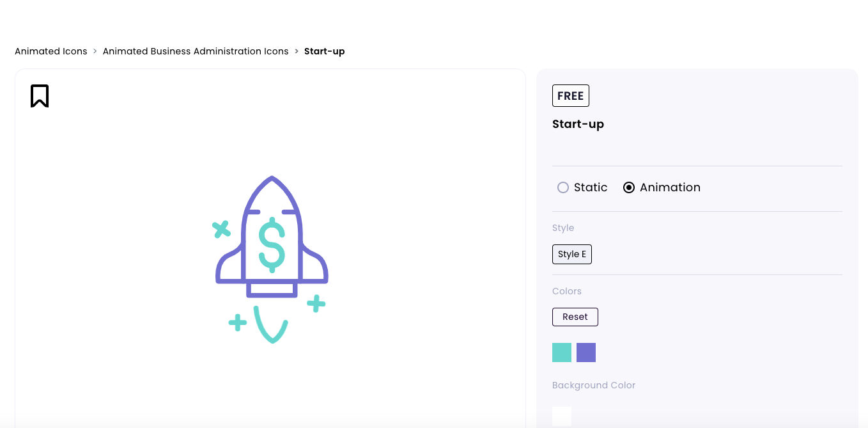868x428 pixels.
Task: Choose the white background color swatch
Action: tap(562, 416)
